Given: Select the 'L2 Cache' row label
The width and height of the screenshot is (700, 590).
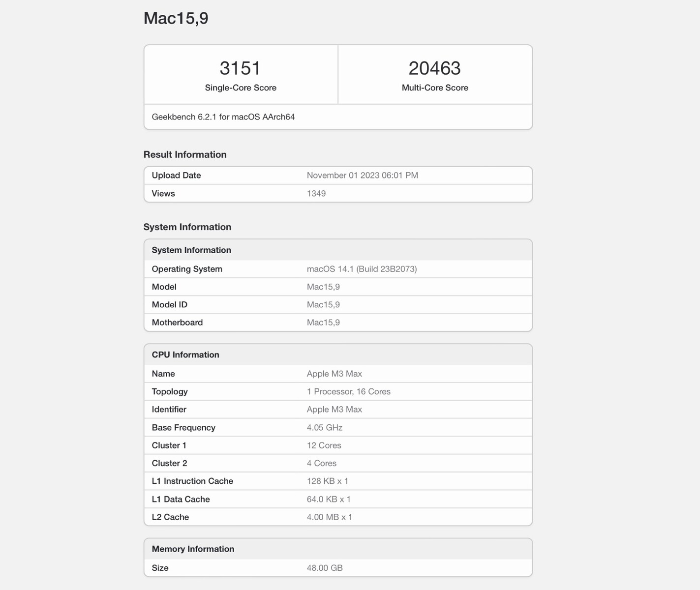Looking at the screenshot, I should pyautogui.click(x=170, y=517).
